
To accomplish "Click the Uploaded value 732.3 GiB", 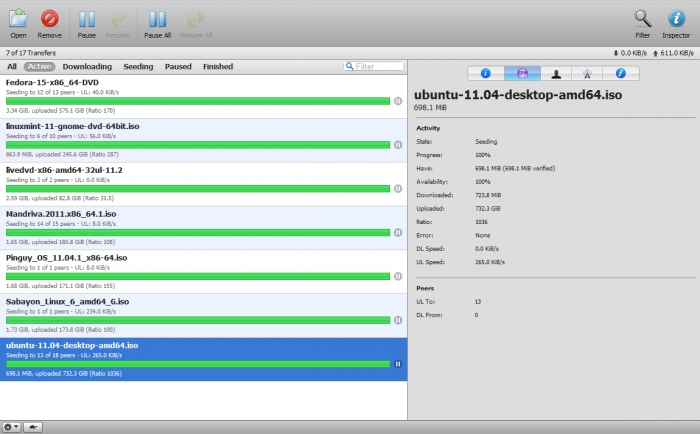I will click(x=488, y=209).
